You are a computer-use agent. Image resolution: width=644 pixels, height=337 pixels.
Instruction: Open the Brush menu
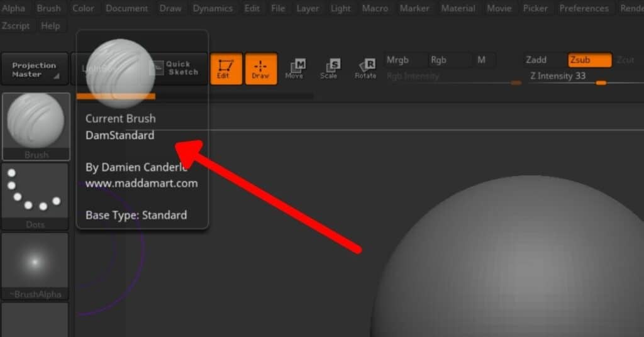tap(48, 9)
